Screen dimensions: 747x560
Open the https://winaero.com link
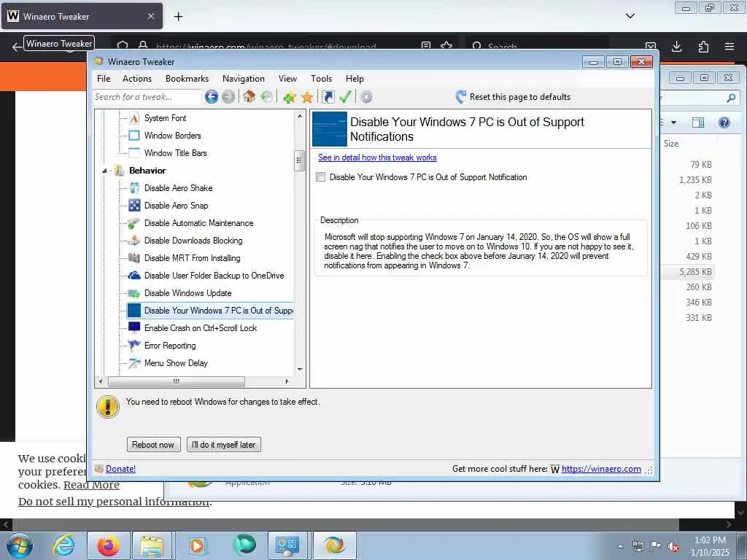tap(601, 469)
